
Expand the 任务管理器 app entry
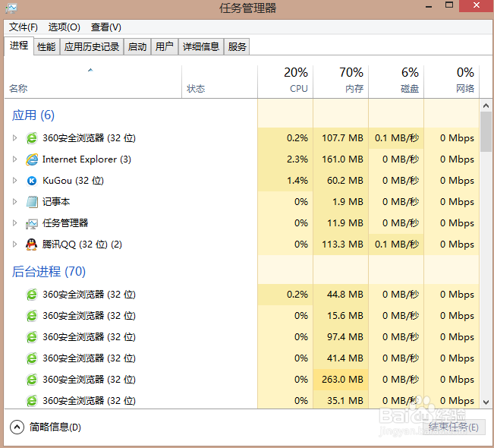pos(14,223)
